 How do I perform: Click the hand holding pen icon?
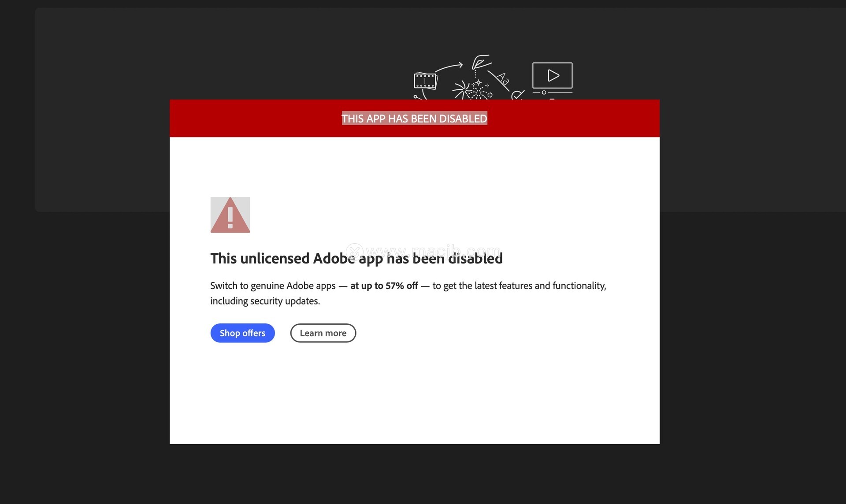[480, 62]
